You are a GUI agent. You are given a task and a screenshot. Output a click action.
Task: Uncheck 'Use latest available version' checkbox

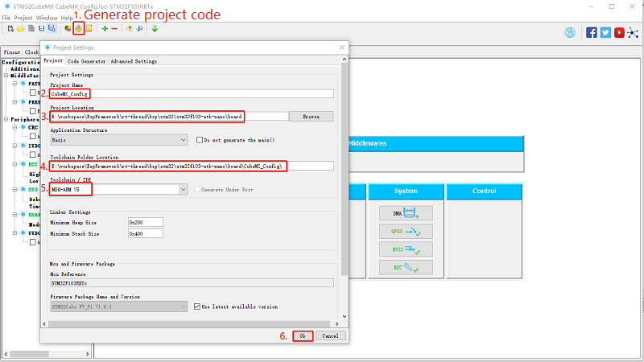(x=198, y=306)
